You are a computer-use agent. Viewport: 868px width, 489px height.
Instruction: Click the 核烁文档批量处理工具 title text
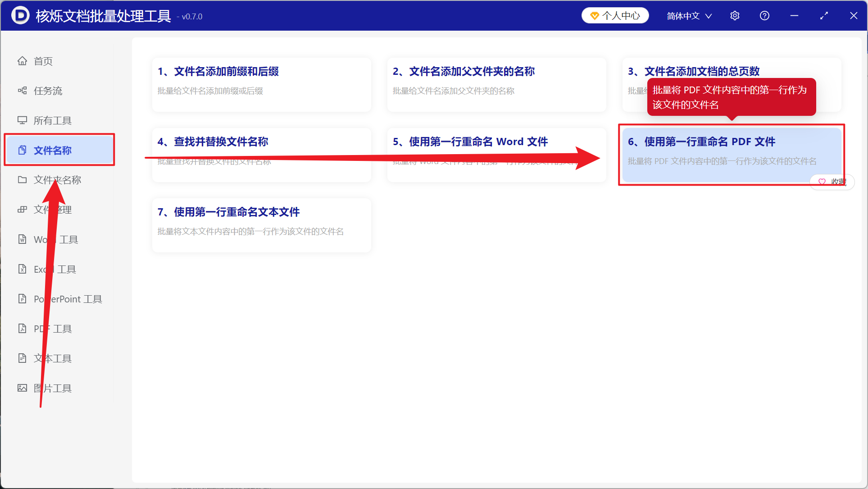[x=103, y=16]
